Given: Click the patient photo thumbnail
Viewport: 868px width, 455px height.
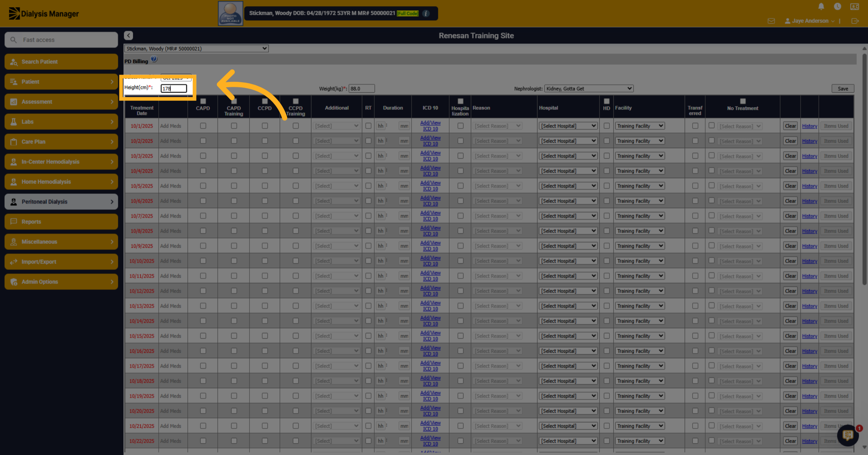Looking at the screenshot, I should pos(230,13).
